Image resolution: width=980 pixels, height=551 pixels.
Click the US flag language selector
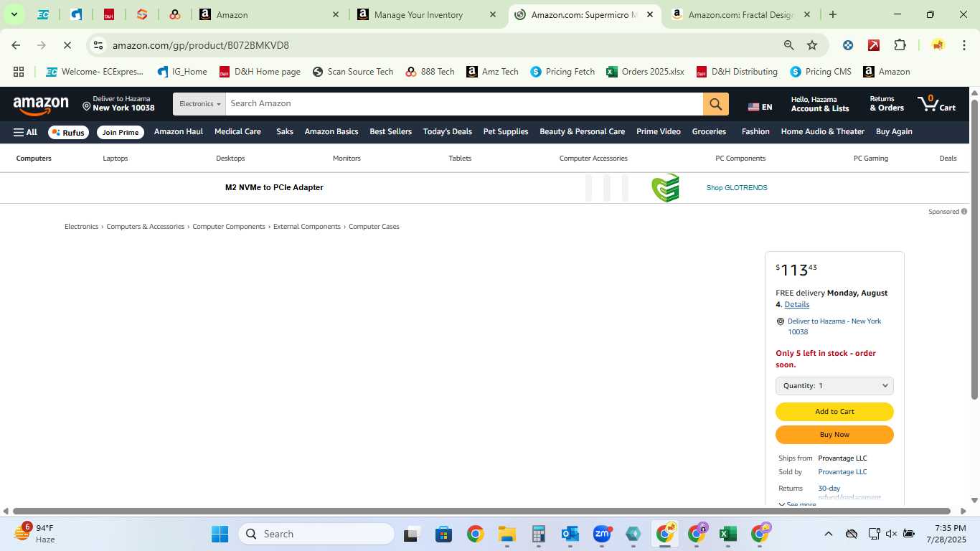[760, 107]
